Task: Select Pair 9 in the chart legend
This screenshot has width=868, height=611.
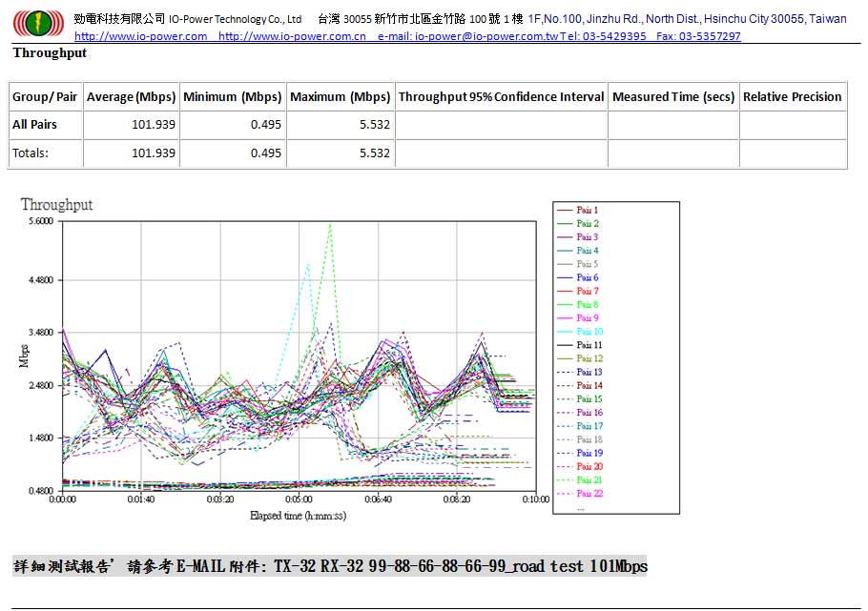Action: [588, 318]
